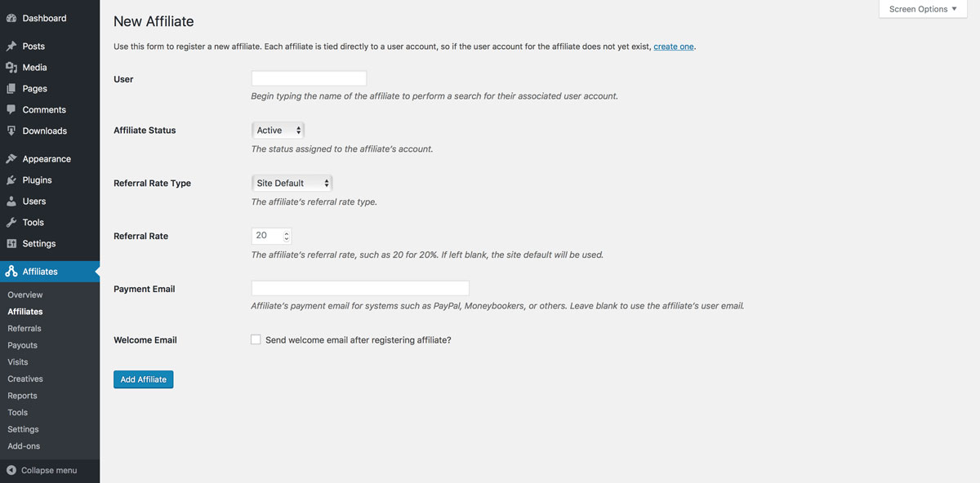Viewport: 980px width, 483px height.
Task: Click the Add Affiliate button
Action: [x=144, y=379]
